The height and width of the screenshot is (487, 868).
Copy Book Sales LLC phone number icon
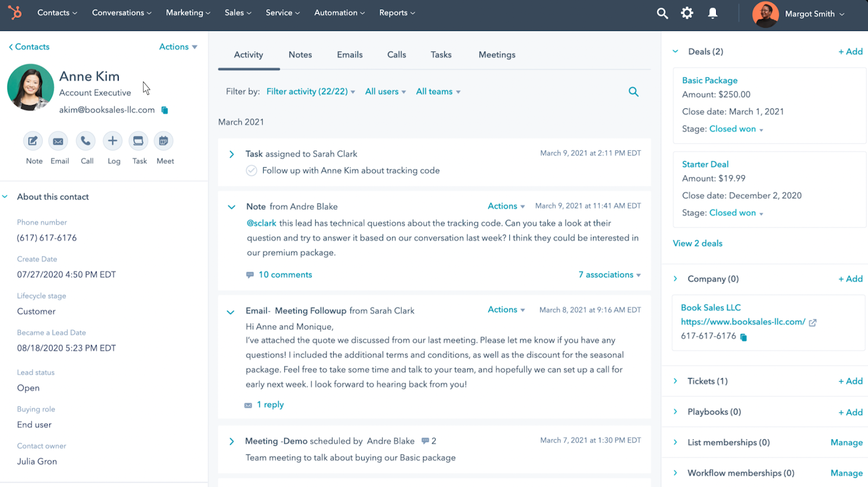pos(743,337)
